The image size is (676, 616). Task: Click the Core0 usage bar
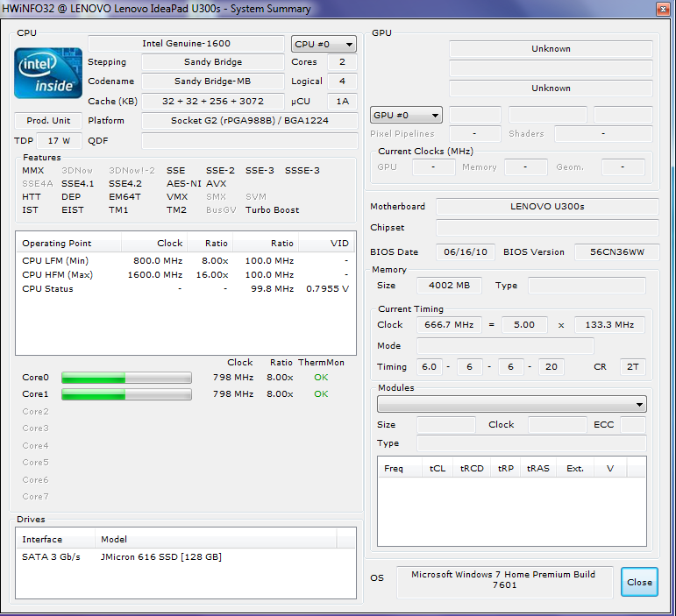(126, 378)
